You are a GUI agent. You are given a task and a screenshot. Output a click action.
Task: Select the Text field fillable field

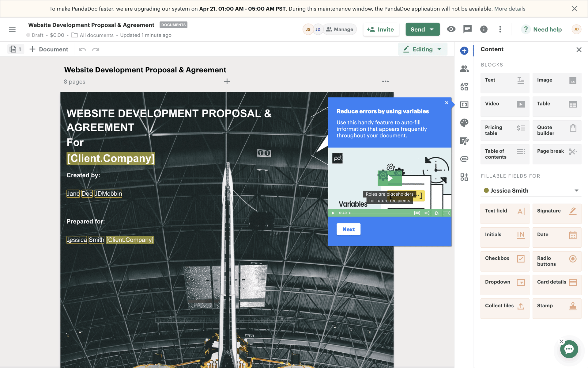pos(505,214)
